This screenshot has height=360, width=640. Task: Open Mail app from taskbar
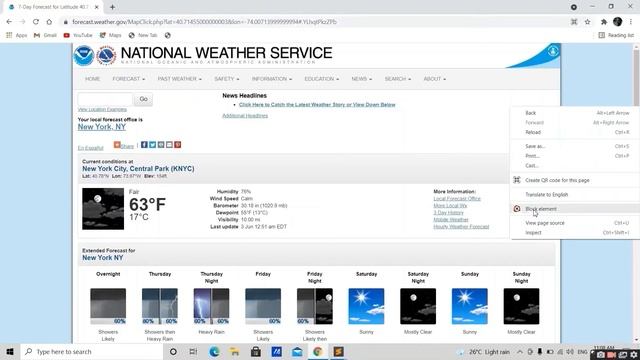(297, 352)
